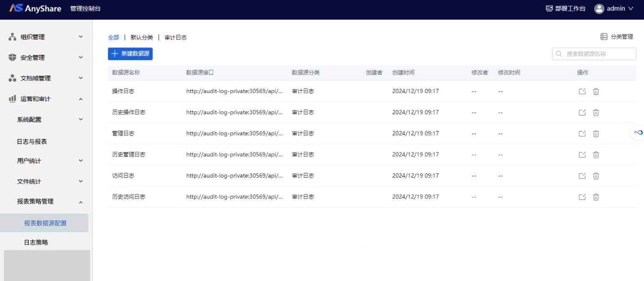Expand the 组织管理 menu chevron
This screenshot has height=281, width=644.
(x=81, y=37)
